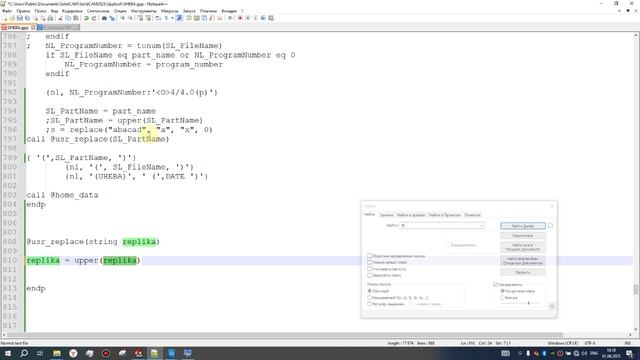Viewport: 640px width, 360px height.
Task: Open Find via binoculars toolbar icon
Action: [x=104, y=18]
